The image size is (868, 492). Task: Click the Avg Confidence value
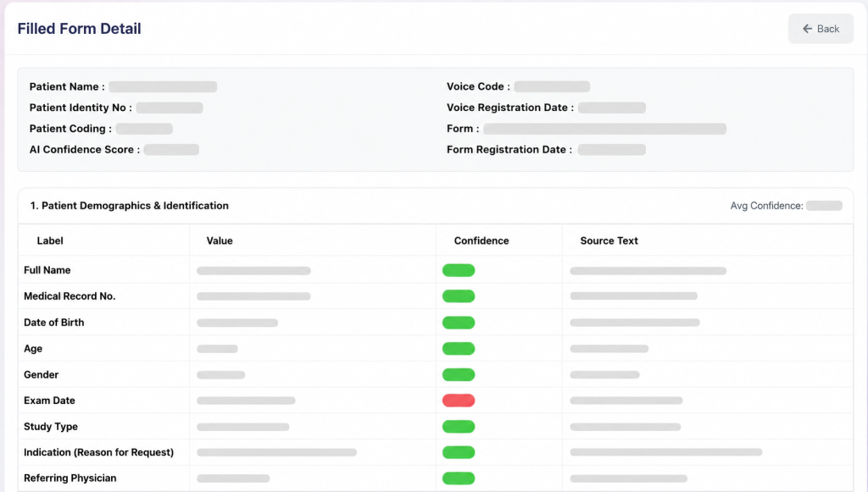(824, 206)
